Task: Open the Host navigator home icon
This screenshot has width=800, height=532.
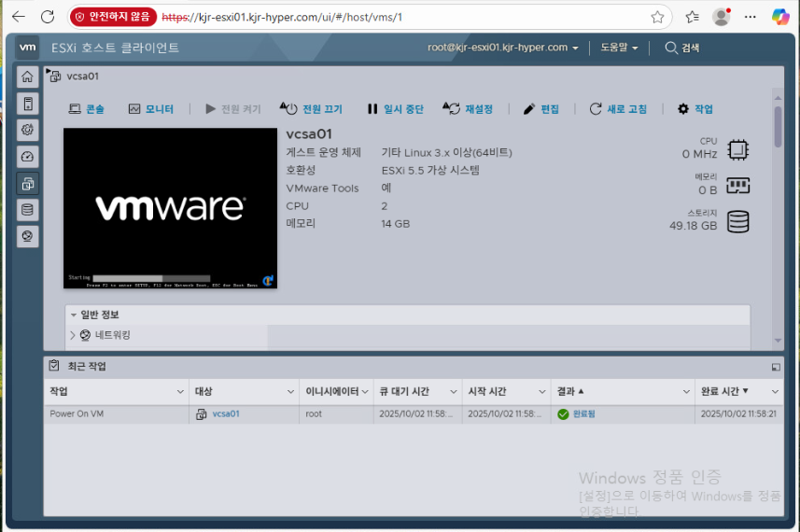Action: coord(28,77)
